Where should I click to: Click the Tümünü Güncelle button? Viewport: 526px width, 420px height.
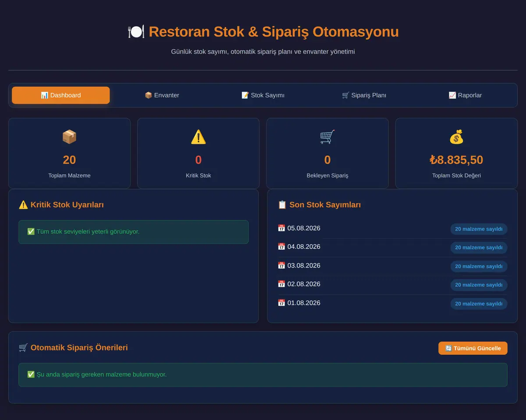(473, 348)
